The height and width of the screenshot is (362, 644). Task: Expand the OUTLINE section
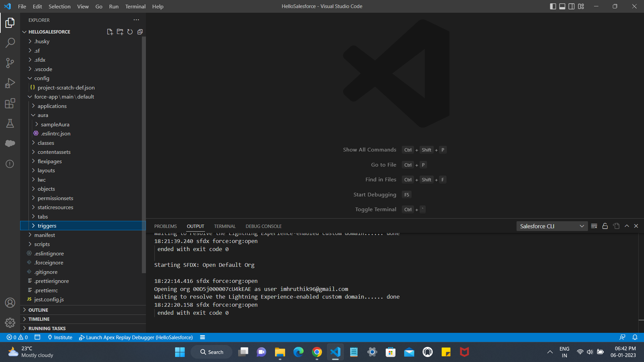(38, 310)
